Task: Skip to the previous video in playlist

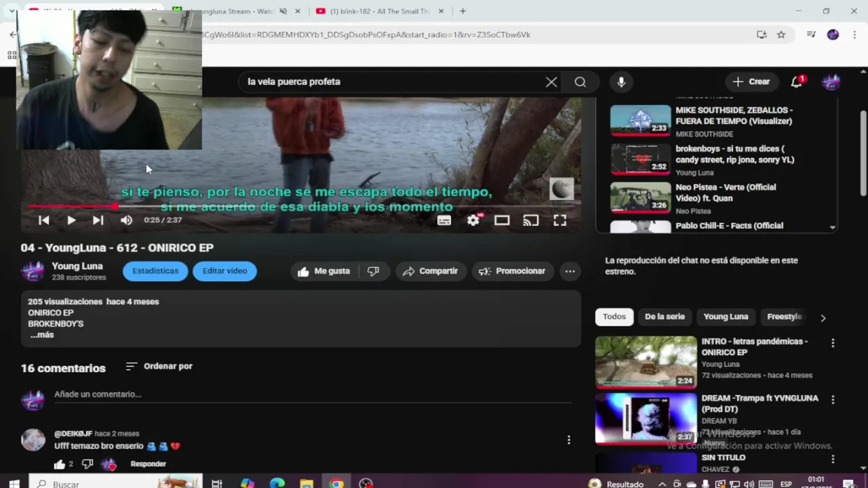Action: [x=43, y=220]
